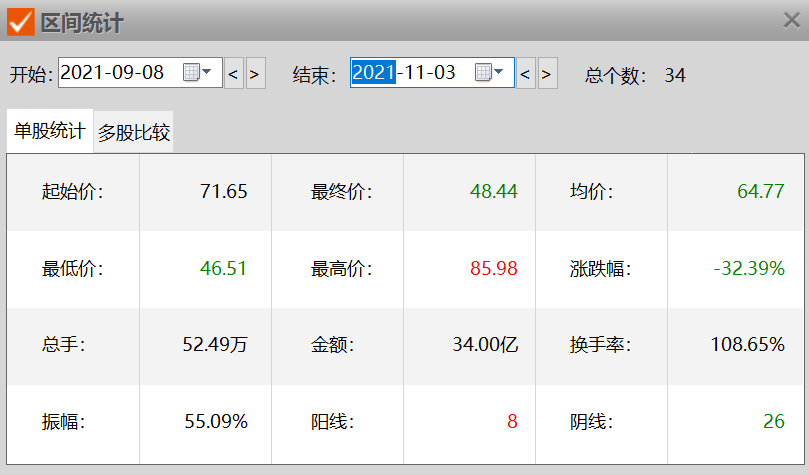Screen dimensions: 809x475
Task: Select the 均价 value 64.77
Action: coord(761,191)
